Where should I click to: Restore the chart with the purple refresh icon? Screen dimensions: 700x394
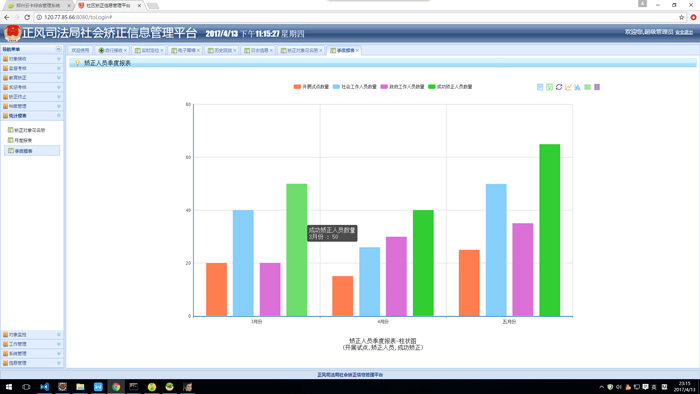(x=559, y=87)
